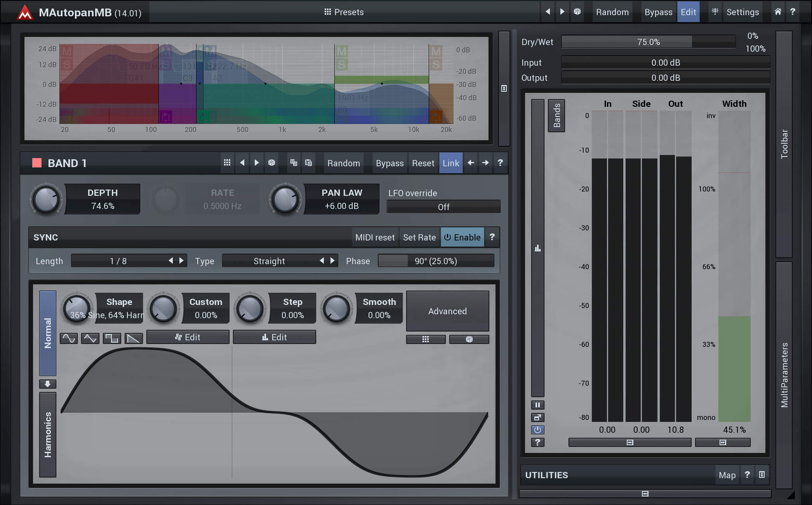
Task: Open meters help question mark
Action: [x=537, y=442]
